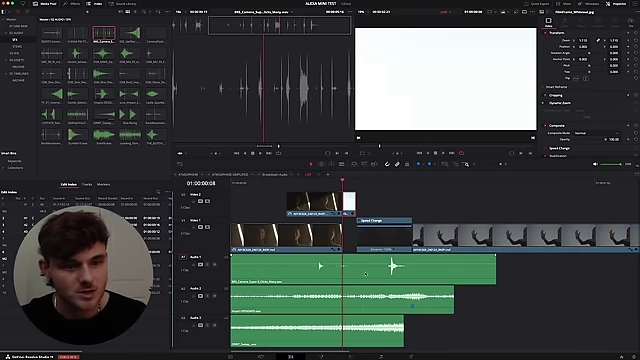Toggle the position lock padlock icon

point(407,164)
